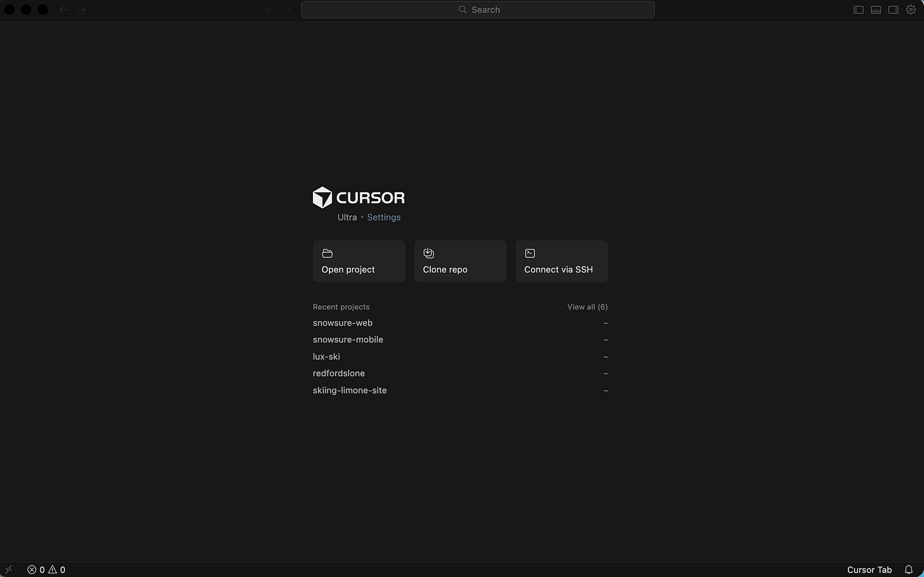
Task: Open the errors and warnings count in the status bar
Action: (46, 569)
